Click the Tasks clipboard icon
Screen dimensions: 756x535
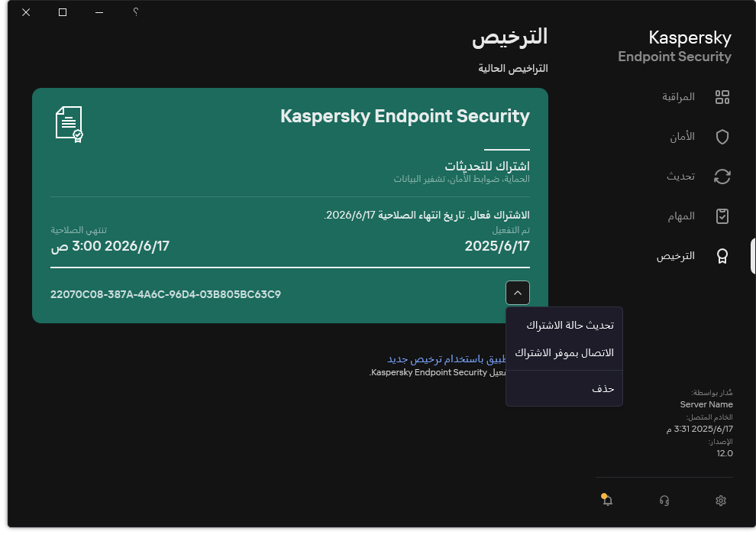(722, 216)
